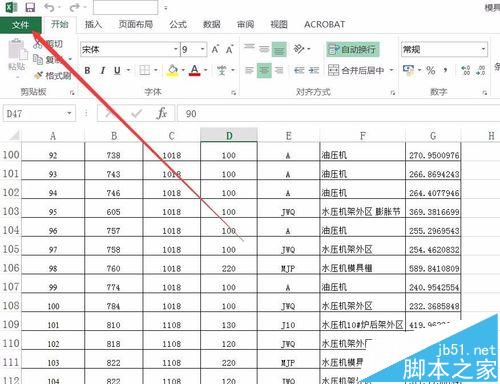Click the phonetic guide (文) icon
The width and height of the screenshot is (500, 384).
point(221,70)
